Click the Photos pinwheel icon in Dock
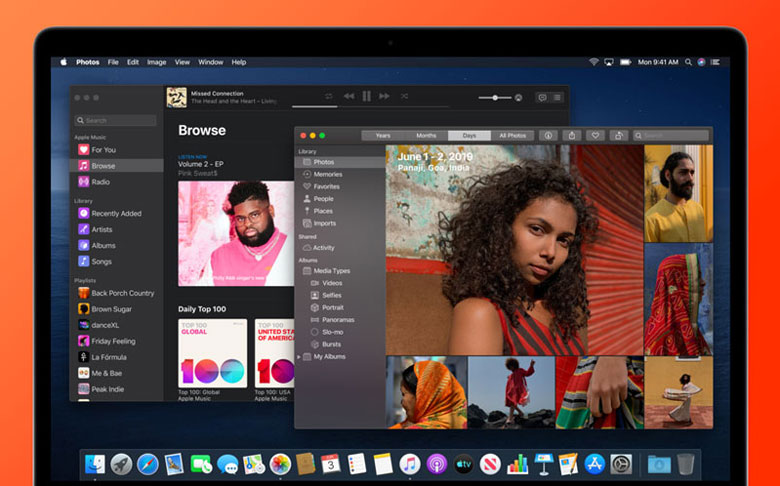The height and width of the screenshot is (486, 780). tap(280, 464)
